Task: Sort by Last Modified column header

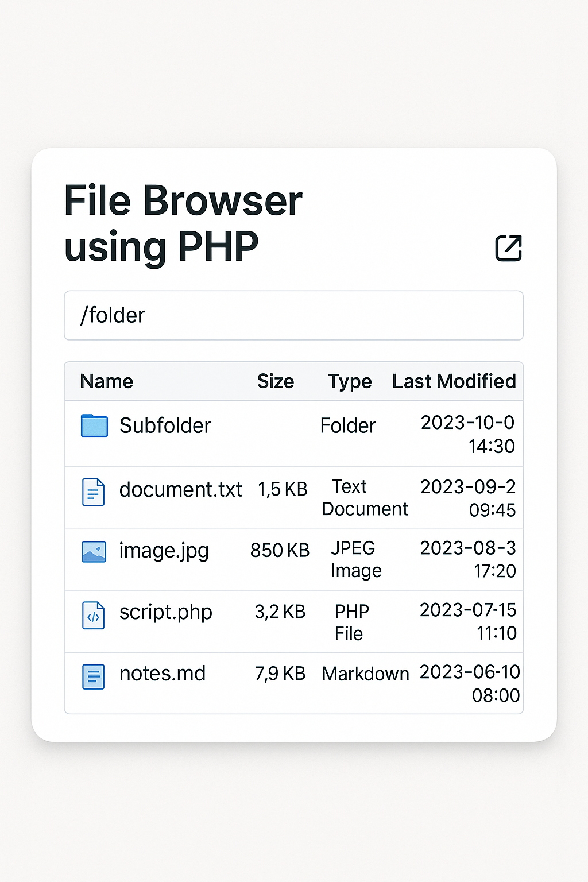Action: click(454, 381)
